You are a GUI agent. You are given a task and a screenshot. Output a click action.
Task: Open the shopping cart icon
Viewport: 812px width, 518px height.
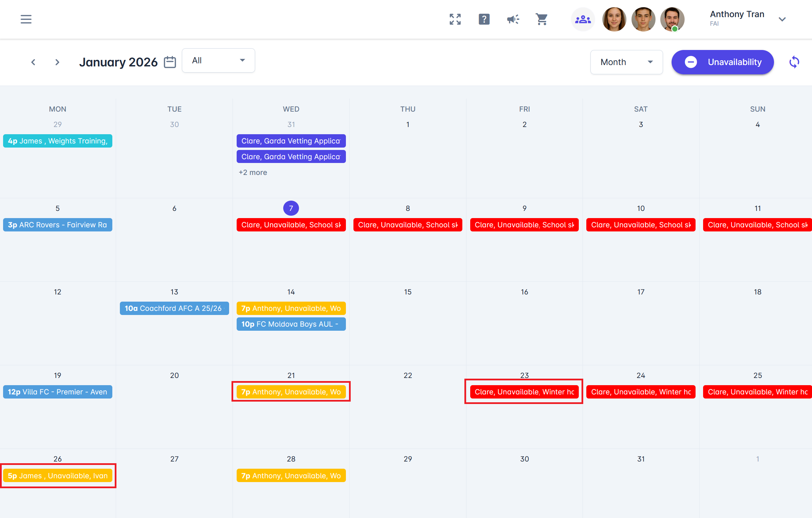pos(541,19)
